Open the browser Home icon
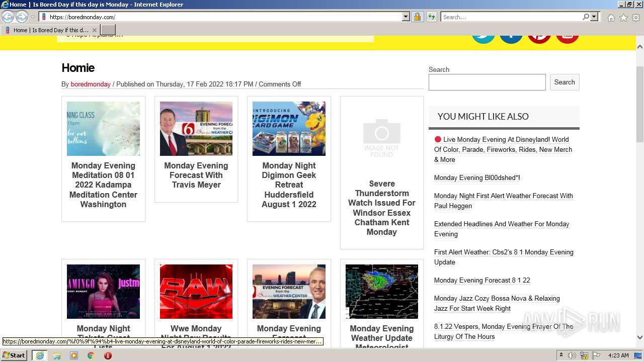The image size is (644, 362). pyautogui.click(x=611, y=18)
